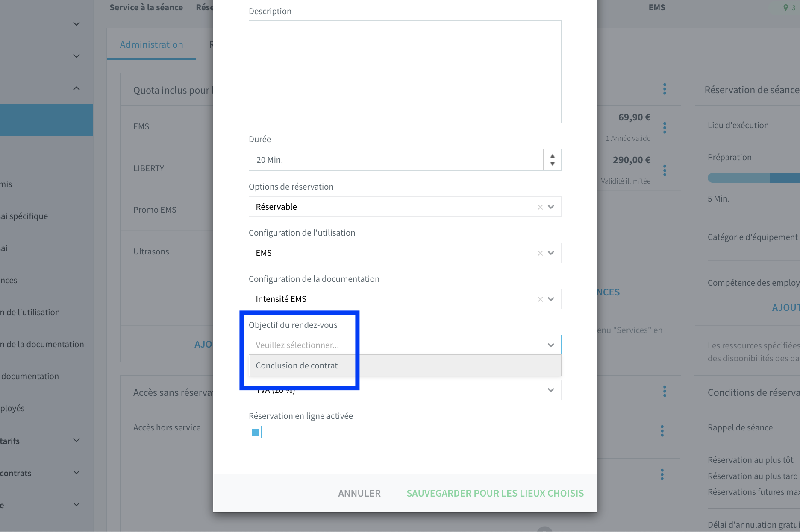
Task: Open the three-dot menu next to 69,90 €
Action: (665, 127)
